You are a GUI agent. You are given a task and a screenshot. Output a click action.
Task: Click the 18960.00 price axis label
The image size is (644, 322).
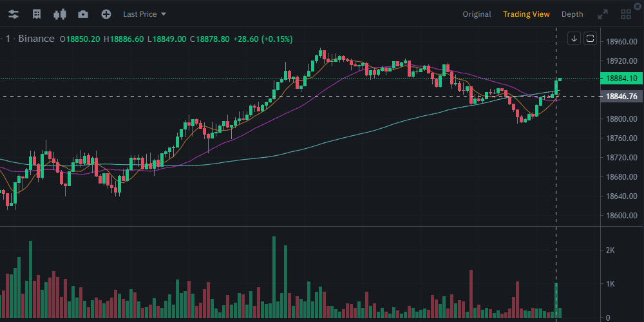(621, 41)
